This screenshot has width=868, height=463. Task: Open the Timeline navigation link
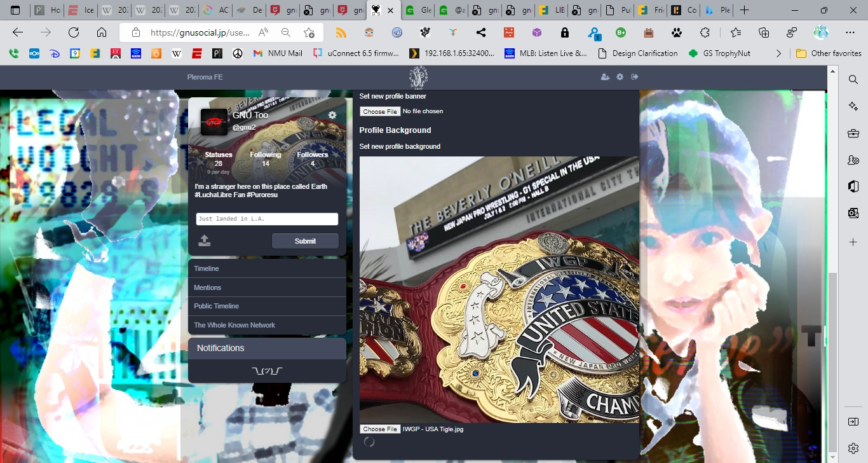pos(267,268)
